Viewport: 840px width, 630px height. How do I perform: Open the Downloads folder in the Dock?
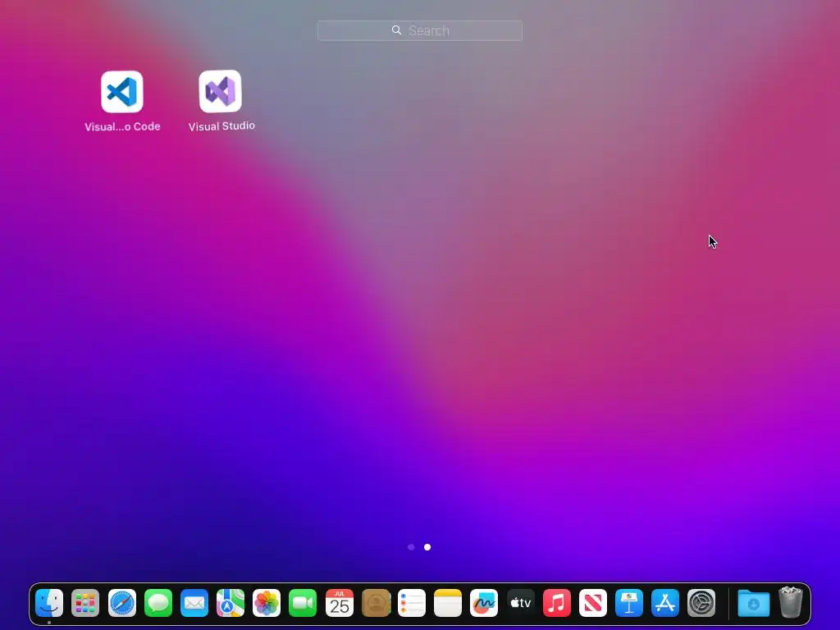click(754, 603)
